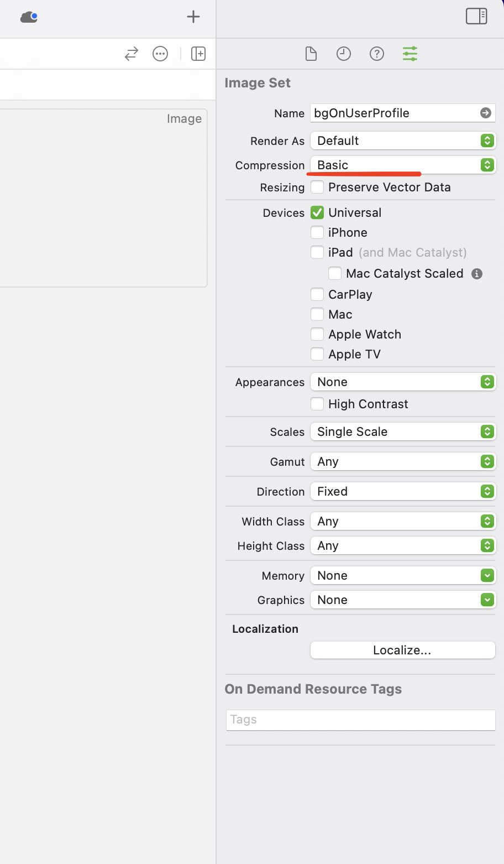Viewport: 504px width, 864px height.
Task: Click the Localize... button
Action: (x=402, y=650)
